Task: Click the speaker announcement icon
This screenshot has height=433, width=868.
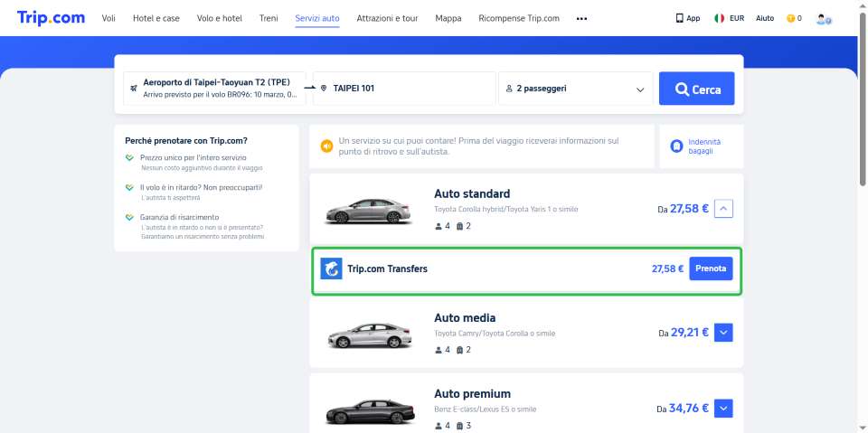Action: click(325, 146)
